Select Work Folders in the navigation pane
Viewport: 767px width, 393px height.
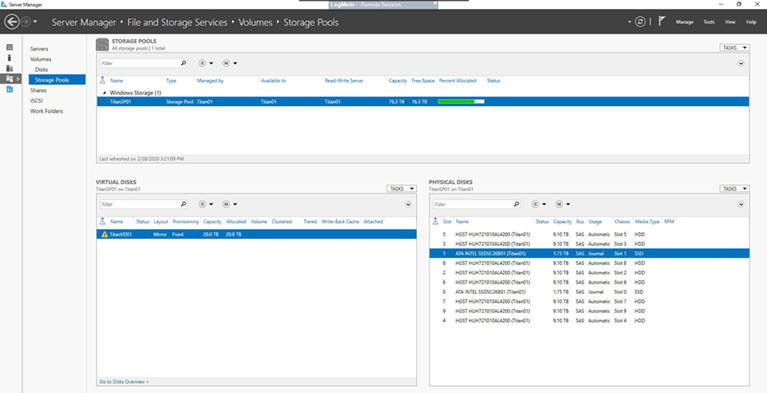click(46, 111)
